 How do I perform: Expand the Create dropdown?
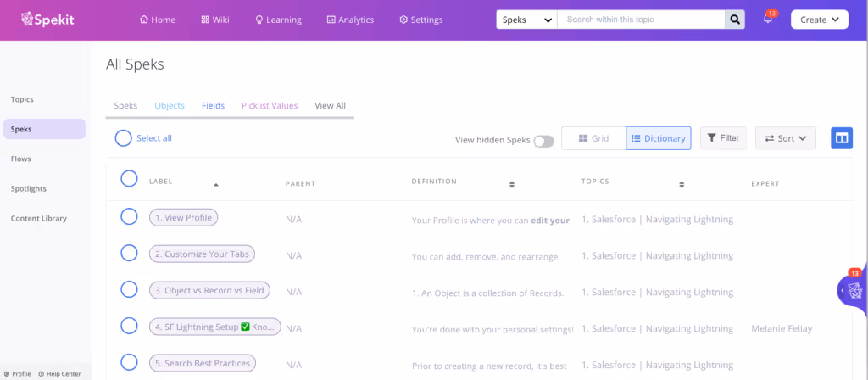820,20
